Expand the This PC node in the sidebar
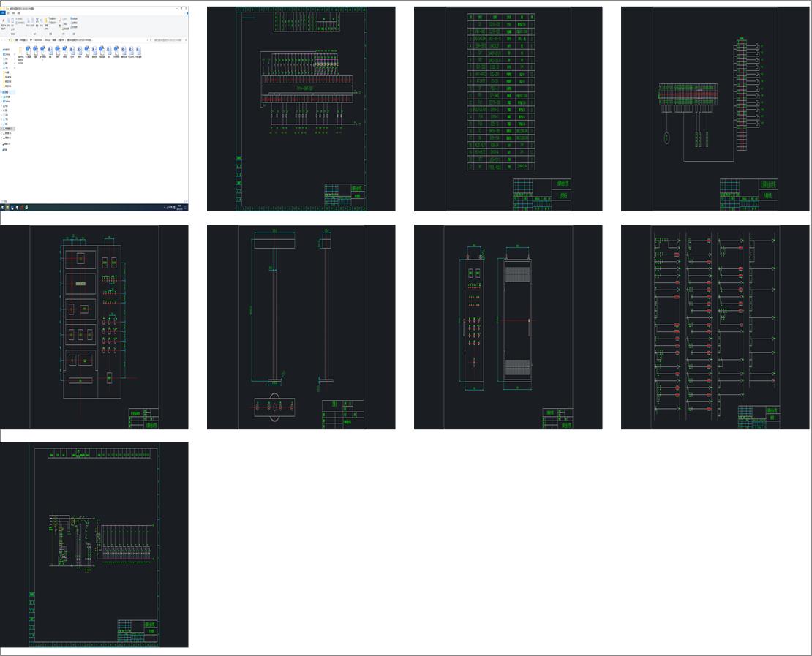Screen dimensions: 812x656 point(2,91)
